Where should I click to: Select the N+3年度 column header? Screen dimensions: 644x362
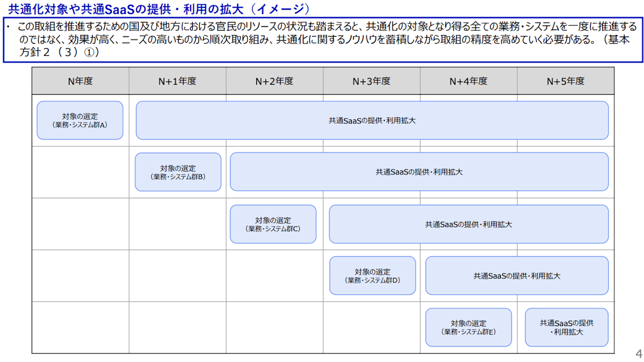click(x=371, y=81)
